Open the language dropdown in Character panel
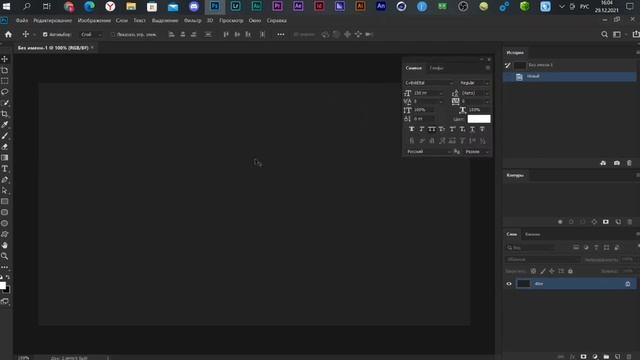 coord(429,151)
